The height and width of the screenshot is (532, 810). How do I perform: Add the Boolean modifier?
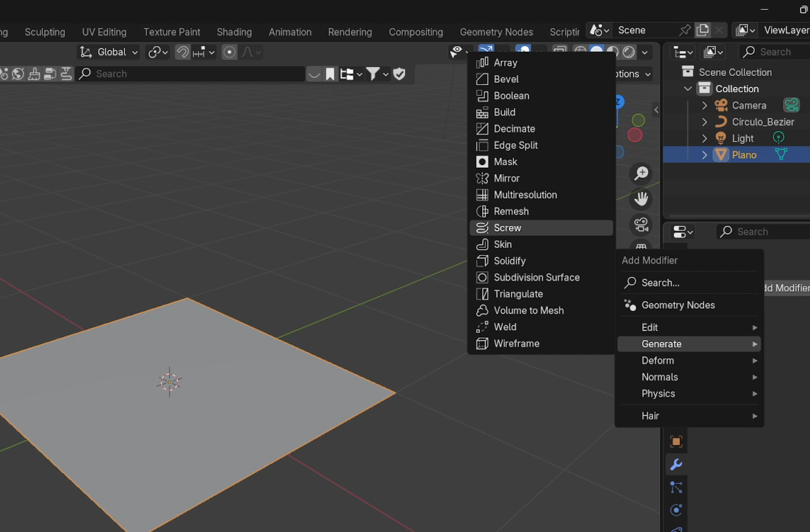coord(541,96)
